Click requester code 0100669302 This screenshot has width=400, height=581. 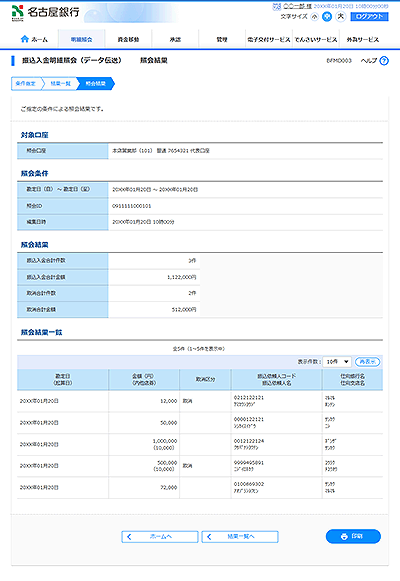click(x=249, y=484)
